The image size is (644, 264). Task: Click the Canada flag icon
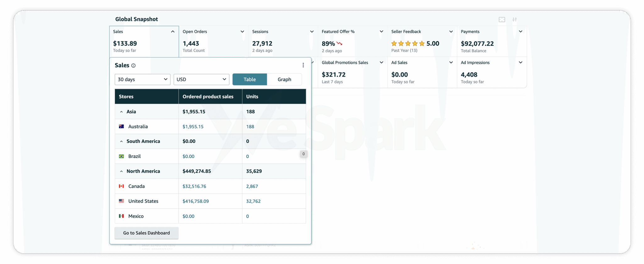(x=121, y=186)
